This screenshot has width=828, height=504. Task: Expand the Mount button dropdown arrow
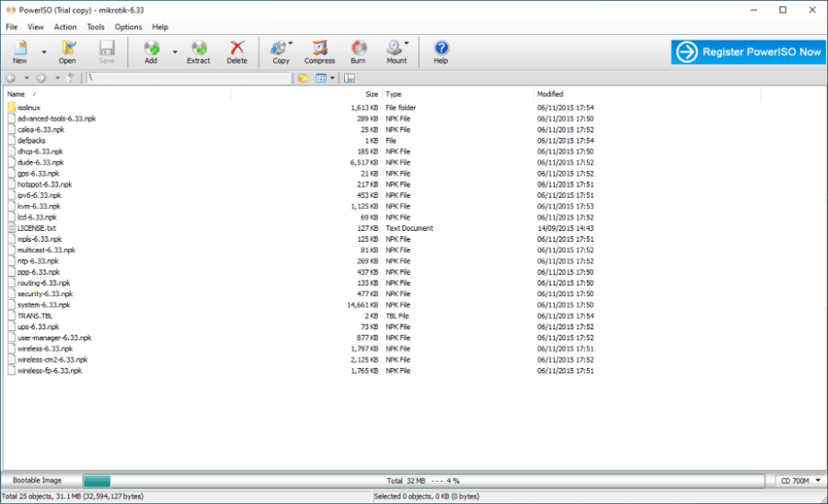[407, 44]
